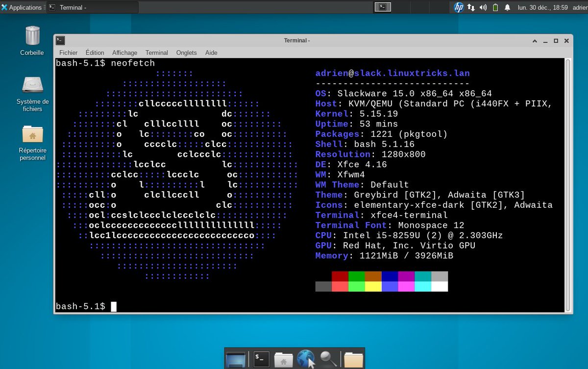588x369 pixels.
Task: Open the network connection indicator
Action: pos(471,7)
